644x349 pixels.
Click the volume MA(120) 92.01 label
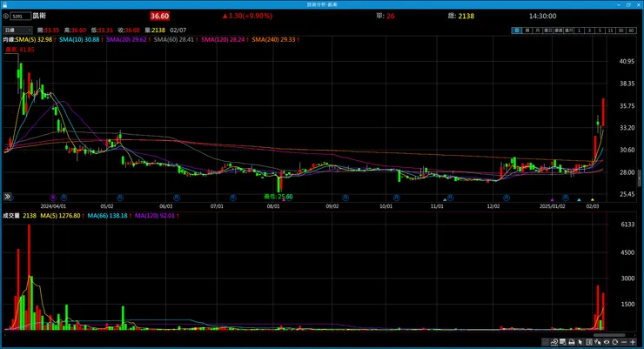(157, 216)
